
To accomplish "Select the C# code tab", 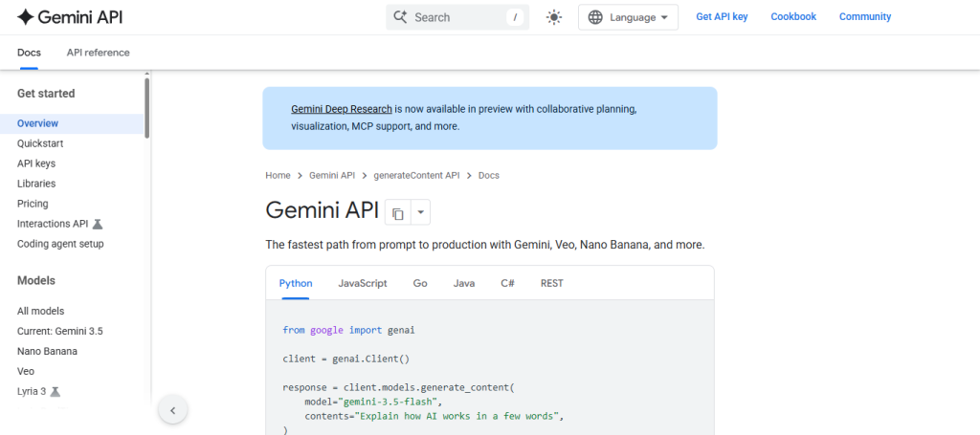I will point(507,283).
